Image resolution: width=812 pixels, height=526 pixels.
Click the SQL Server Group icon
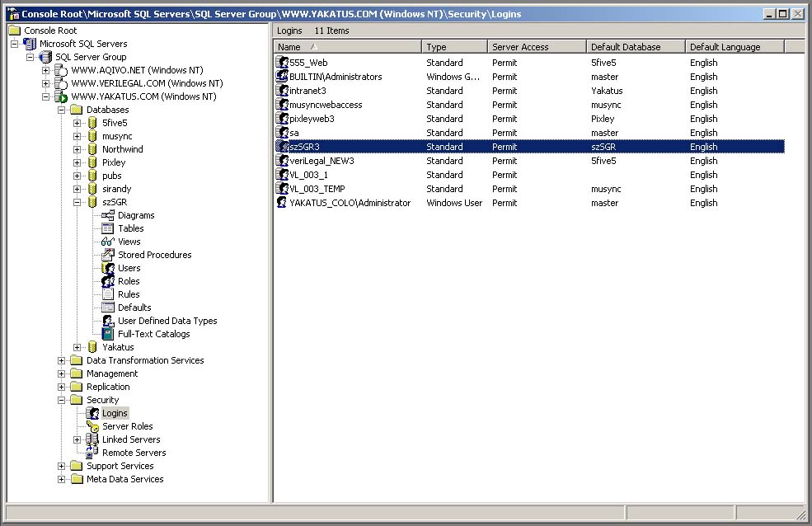[x=45, y=57]
